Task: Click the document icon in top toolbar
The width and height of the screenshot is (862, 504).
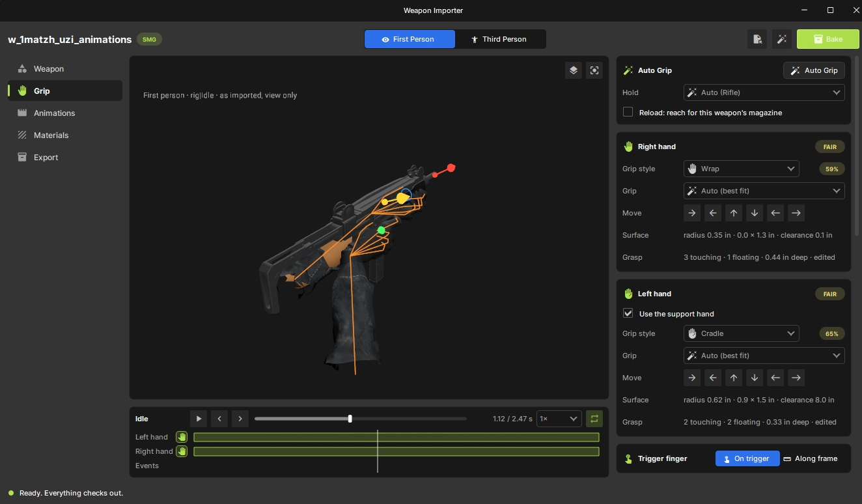Action: 757,39
